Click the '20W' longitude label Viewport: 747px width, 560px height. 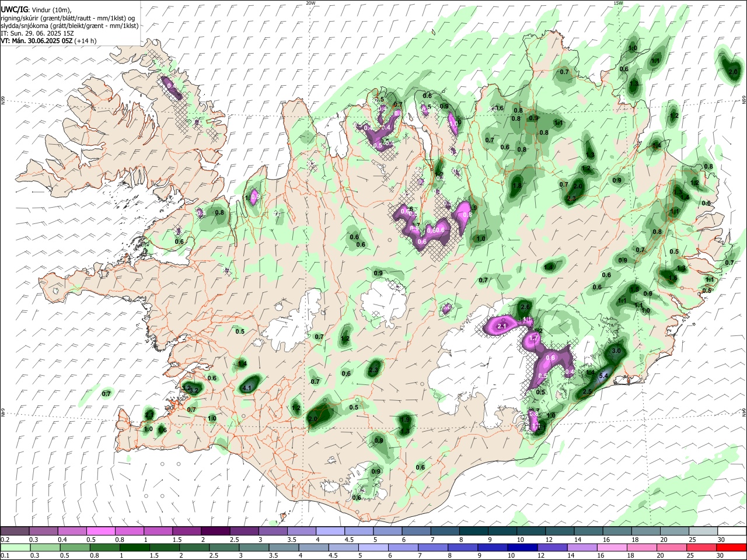[310, 3]
